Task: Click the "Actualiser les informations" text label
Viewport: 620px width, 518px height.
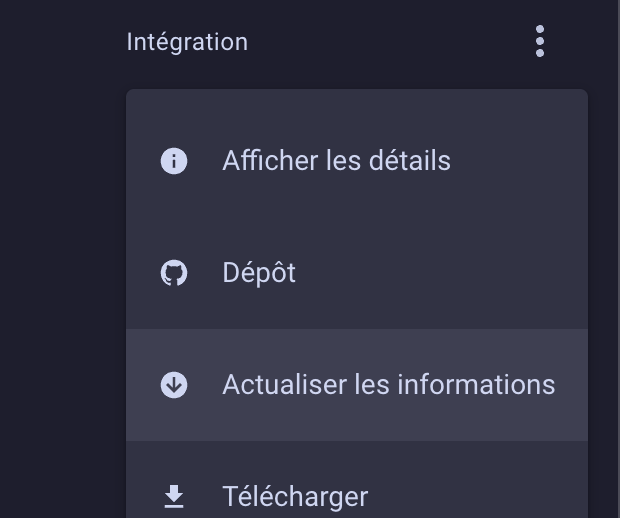Action: (389, 384)
